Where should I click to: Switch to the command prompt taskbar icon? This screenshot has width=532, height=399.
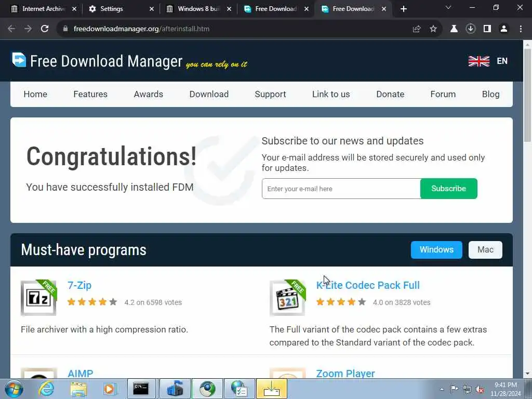(141, 389)
